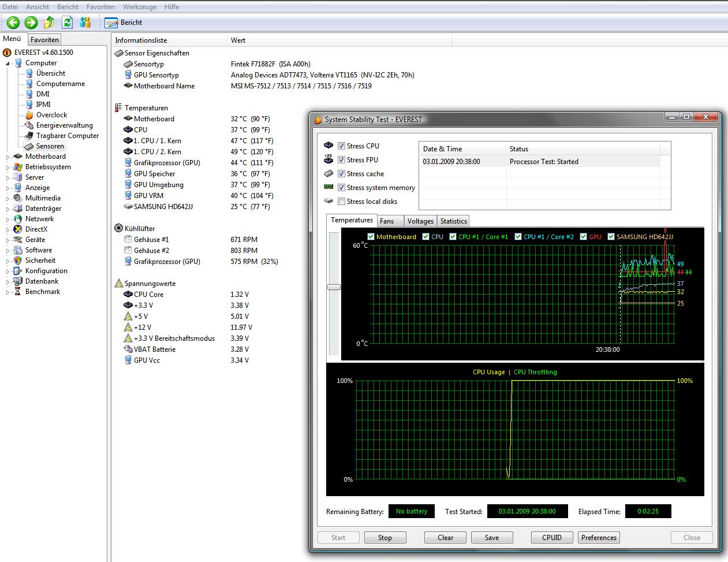Click the green Forward arrow toolbar icon

(31, 23)
